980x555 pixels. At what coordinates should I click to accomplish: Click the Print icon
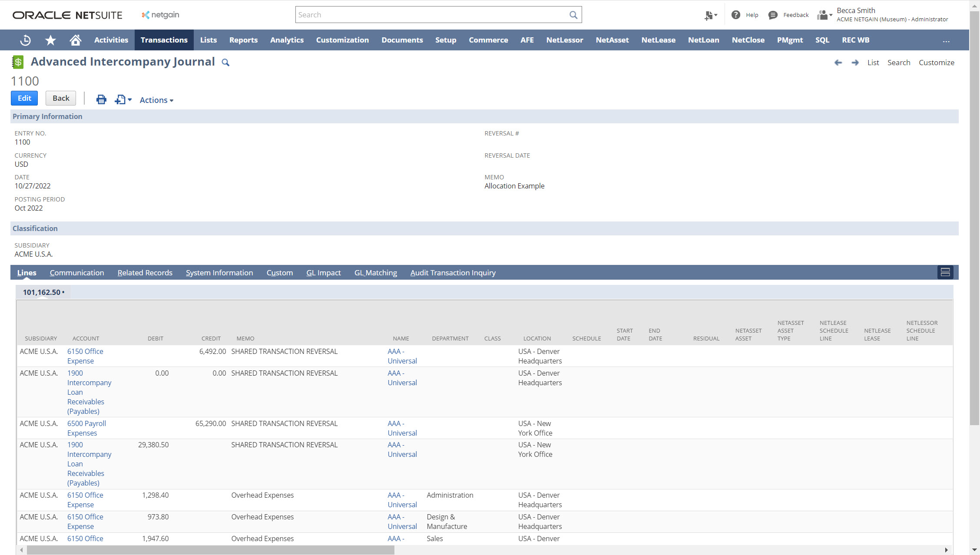tap(101, 99)
